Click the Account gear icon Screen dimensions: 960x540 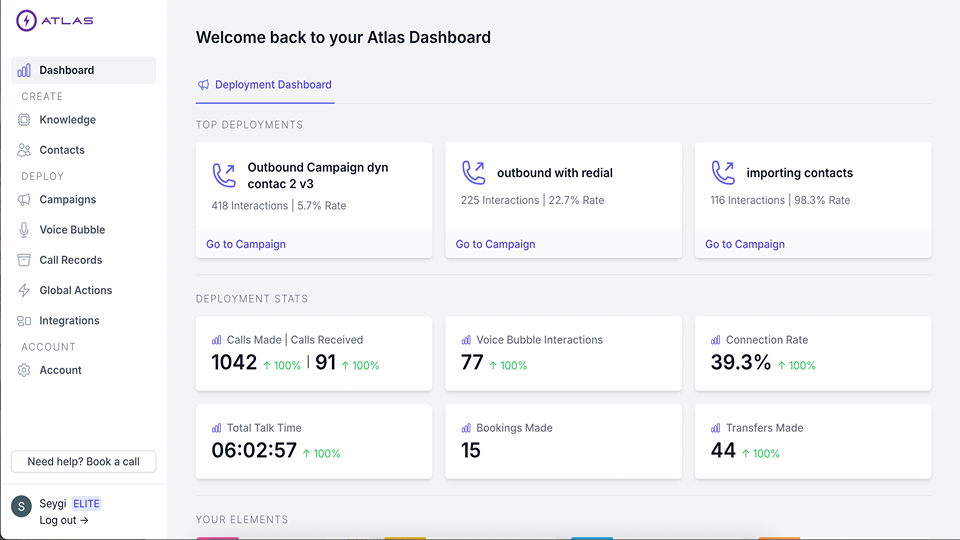tap(24, 370)
